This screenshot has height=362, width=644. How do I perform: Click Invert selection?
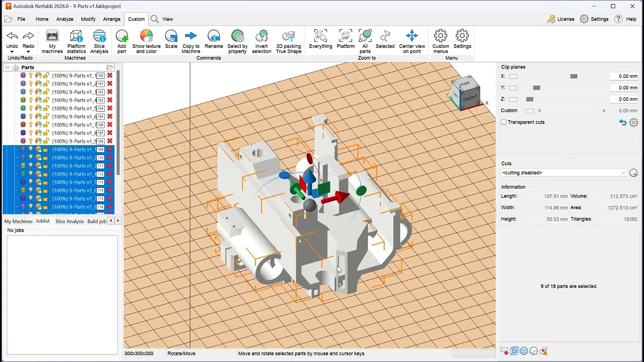262,41
